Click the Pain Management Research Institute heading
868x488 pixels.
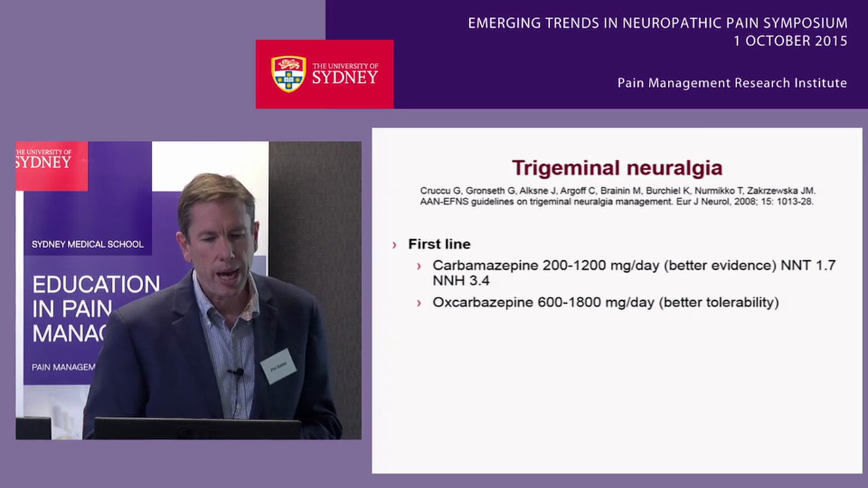(x=732, y=82)
